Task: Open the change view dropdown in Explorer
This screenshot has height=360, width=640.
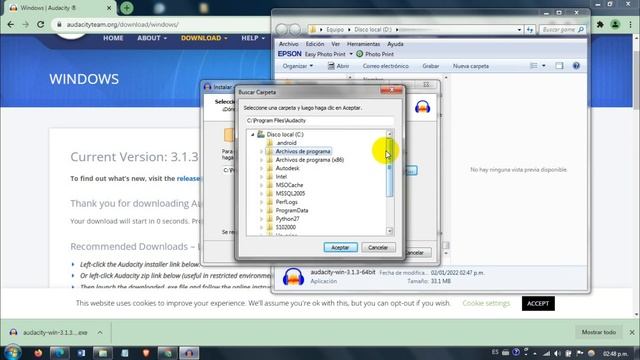Action: [x=544, y=66]
